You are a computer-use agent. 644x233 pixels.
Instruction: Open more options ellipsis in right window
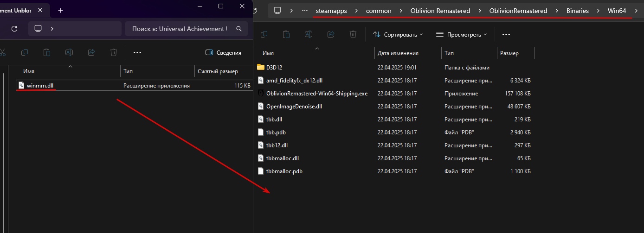506,34
